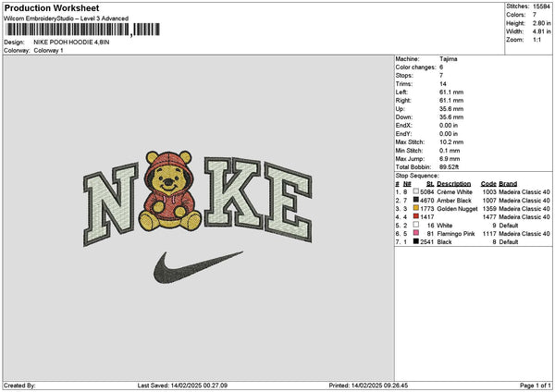Click the Total Bobbin value "89.52ft"
The width and height of the screenshot is (555, 392).
pos(450,167)
